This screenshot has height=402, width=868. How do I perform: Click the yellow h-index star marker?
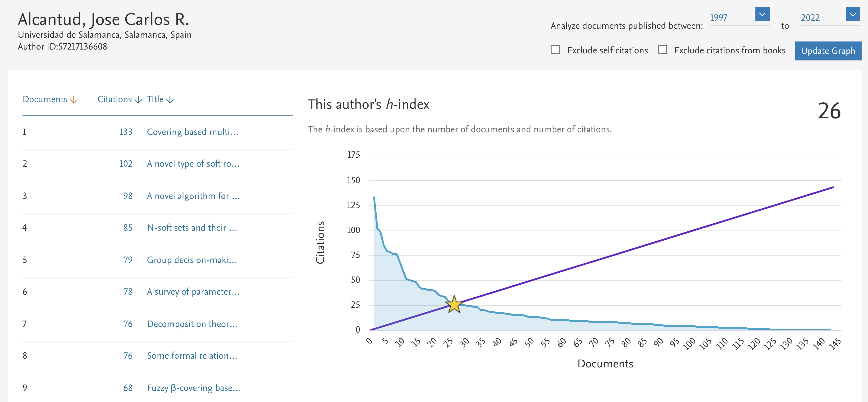pyautogui.click(x=454, y=305)
